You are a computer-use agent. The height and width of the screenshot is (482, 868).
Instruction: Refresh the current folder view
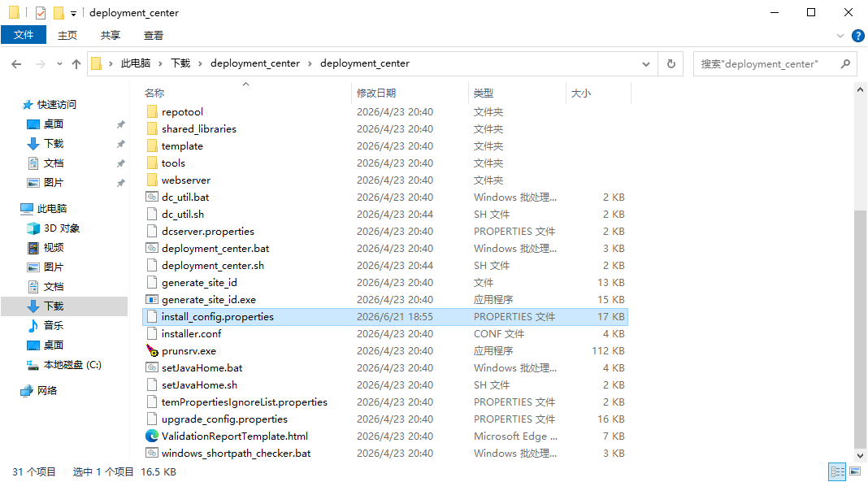coord(671,63)
